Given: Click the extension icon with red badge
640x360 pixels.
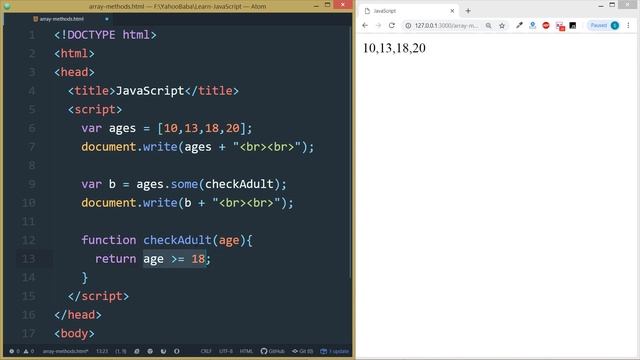Looking at the screenshot, I should (560, 26).
